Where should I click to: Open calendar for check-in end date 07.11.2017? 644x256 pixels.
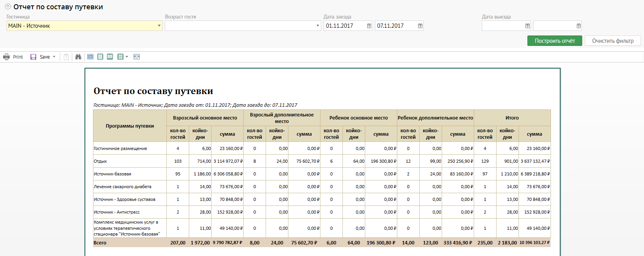(420, 26)
